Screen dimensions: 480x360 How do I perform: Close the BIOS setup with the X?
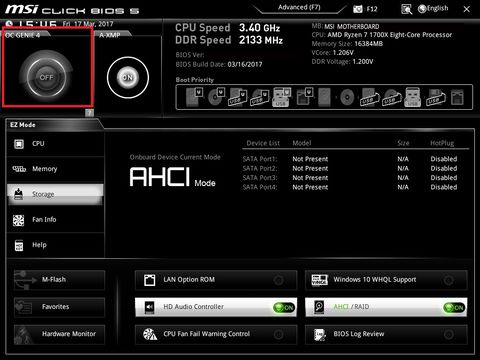click(467, 9)
